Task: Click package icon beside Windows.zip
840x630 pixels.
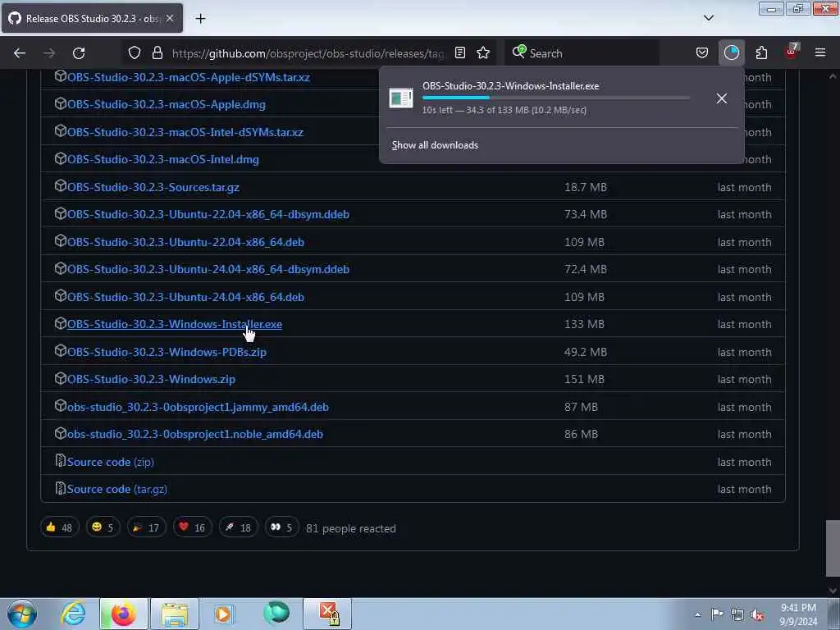Action: [x=61, y=378]
